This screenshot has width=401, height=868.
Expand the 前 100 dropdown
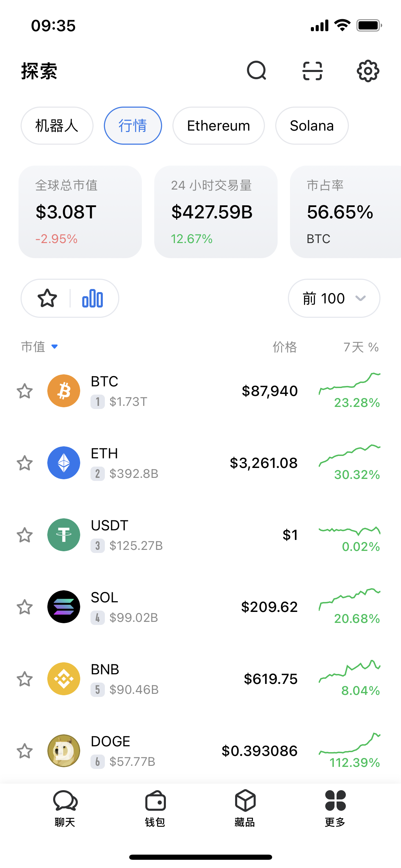[334, 298]
